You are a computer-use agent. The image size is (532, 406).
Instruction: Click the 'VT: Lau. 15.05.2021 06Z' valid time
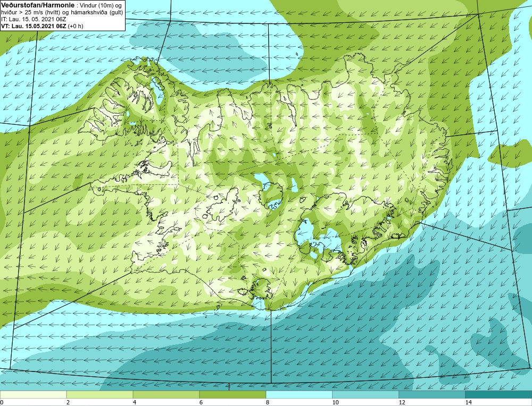[34, 26]
